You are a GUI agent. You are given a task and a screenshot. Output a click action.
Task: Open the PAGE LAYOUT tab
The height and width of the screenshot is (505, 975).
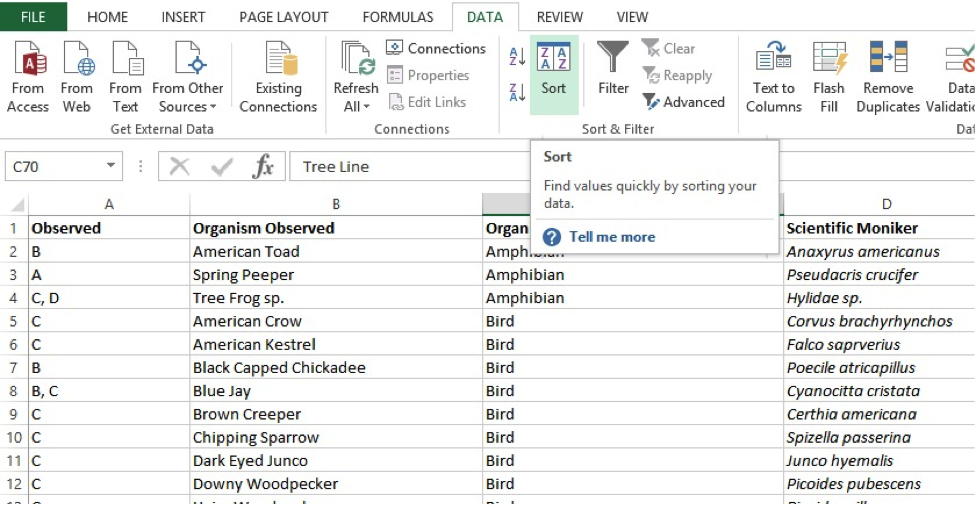point(284,17)
